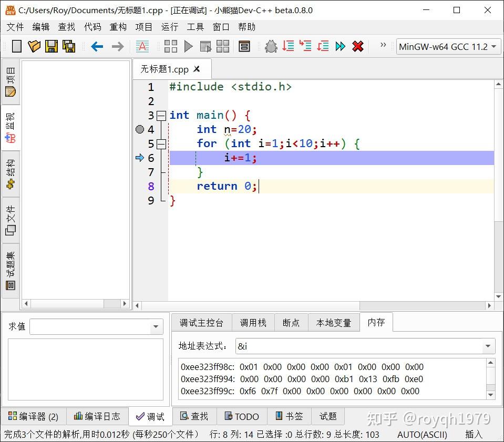Toggle the breakpoint on line 4
This screenshot has height=442, width=504.
139,129
